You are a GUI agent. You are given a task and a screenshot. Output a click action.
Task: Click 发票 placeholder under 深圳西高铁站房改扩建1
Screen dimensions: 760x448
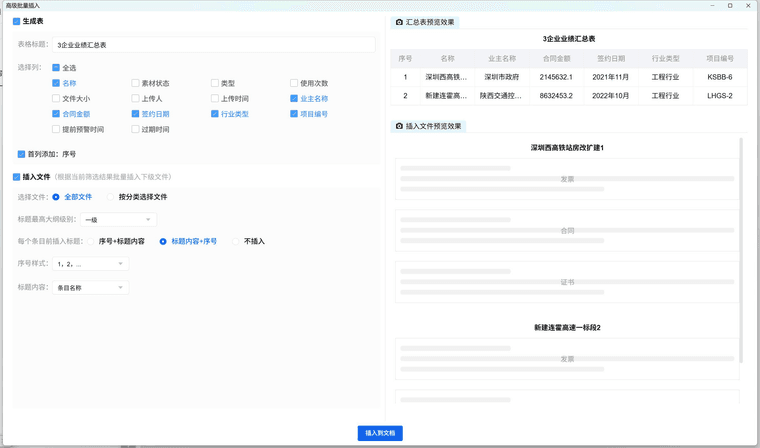click(x=567, y=179)
